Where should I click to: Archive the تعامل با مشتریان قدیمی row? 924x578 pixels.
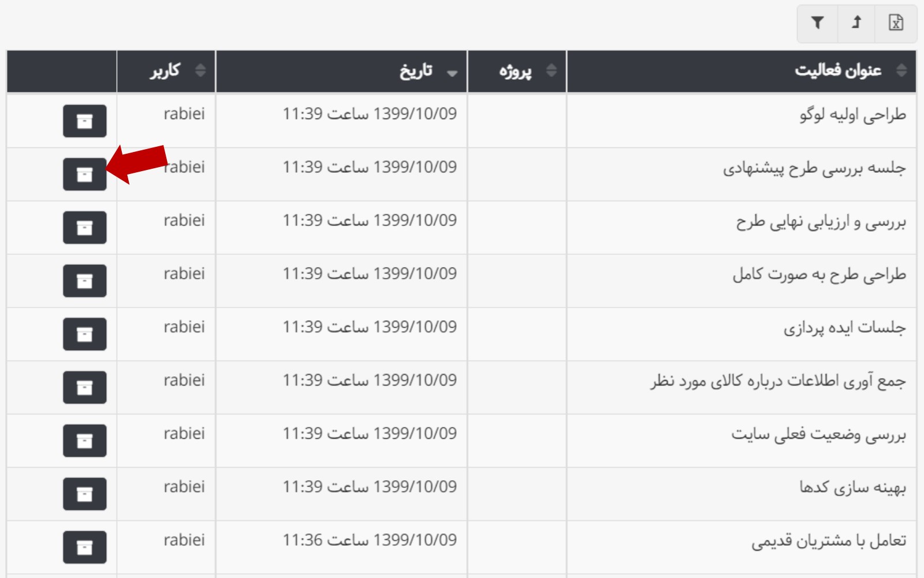pyautogui.click(x=85, y=547)
